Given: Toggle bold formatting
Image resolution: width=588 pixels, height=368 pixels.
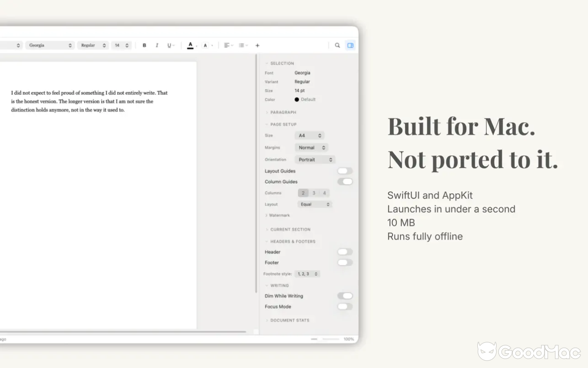Looking at the screenshot, I should 144,46.
